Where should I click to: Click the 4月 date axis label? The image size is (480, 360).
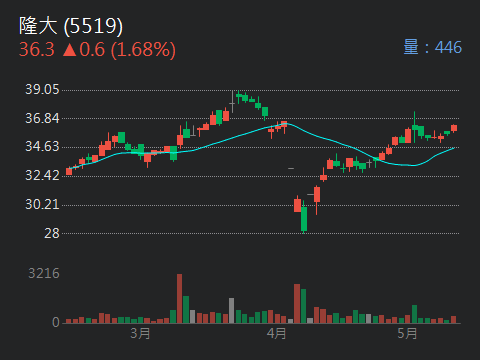tap(276, 333)
